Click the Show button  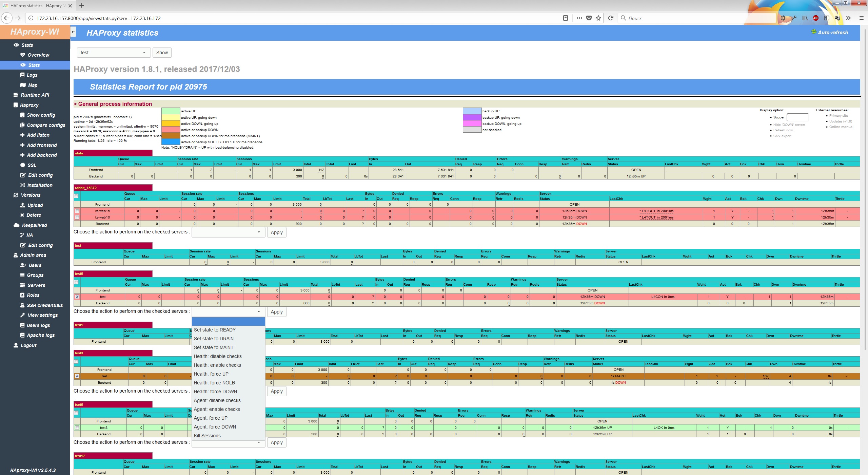coord(162,53)
